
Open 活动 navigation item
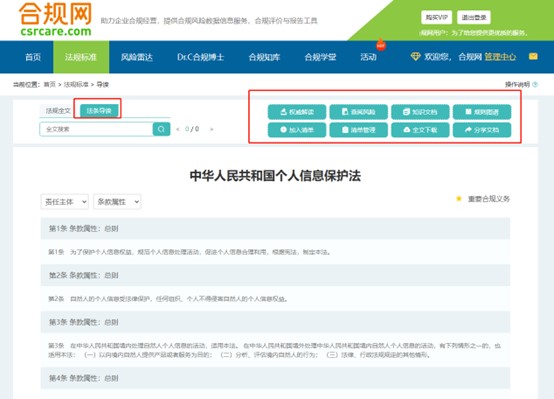pyautogui.click(x=369, y=57)
